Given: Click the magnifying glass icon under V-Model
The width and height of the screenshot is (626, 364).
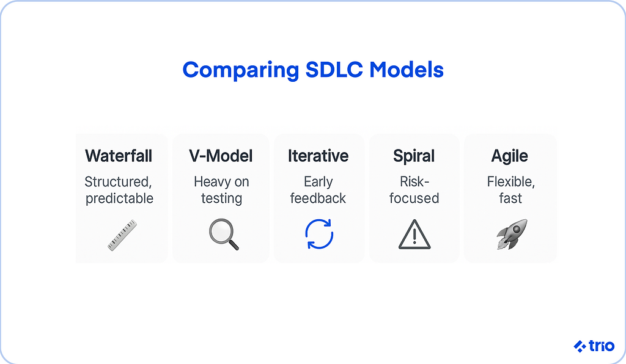Looking at the screenshot, I should pos(223,235).
